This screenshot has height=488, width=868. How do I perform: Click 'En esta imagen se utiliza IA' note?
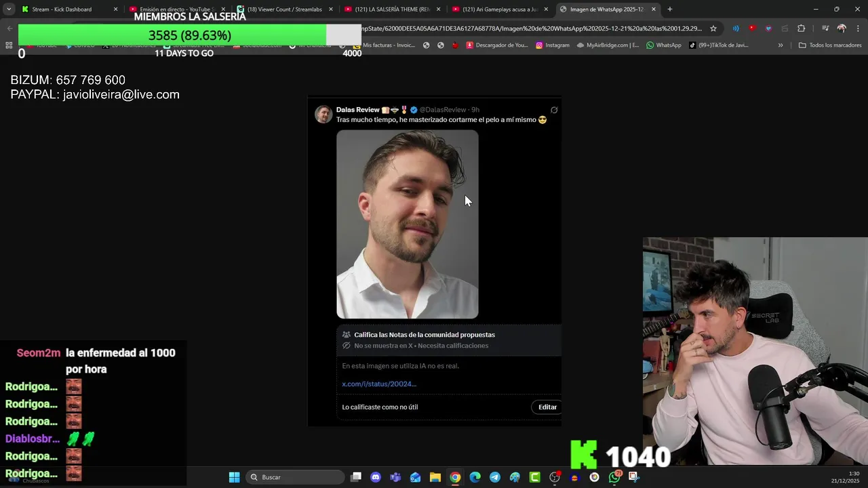tap(400, 366)
